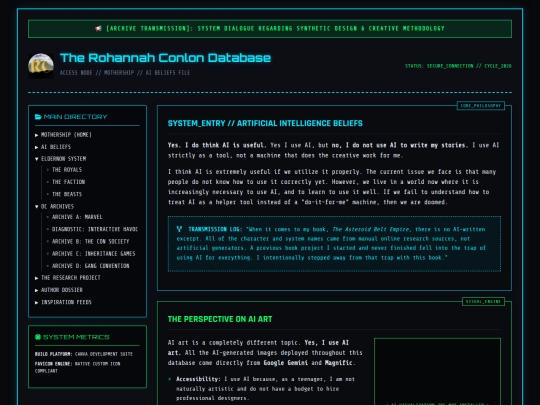The width and height of the screenshot is (540, 405).
Task: Click the System Metrics panel heading
Action: [x=72, y=337]
